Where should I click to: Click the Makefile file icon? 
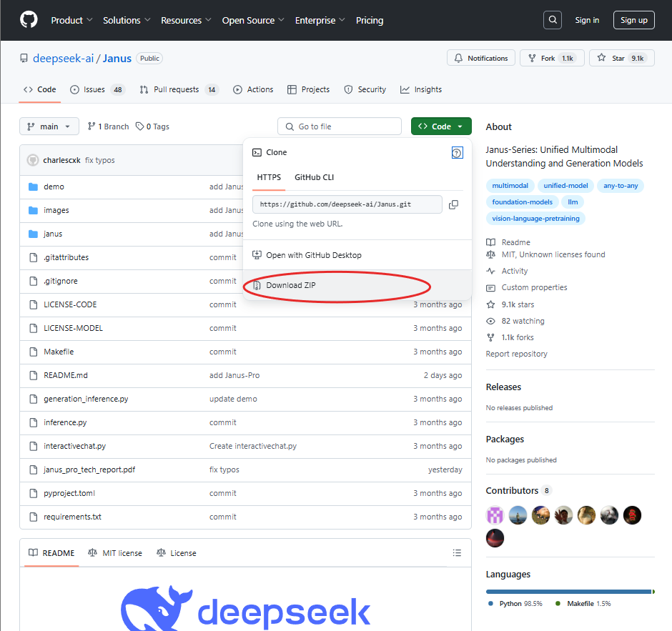click(33, 352)
